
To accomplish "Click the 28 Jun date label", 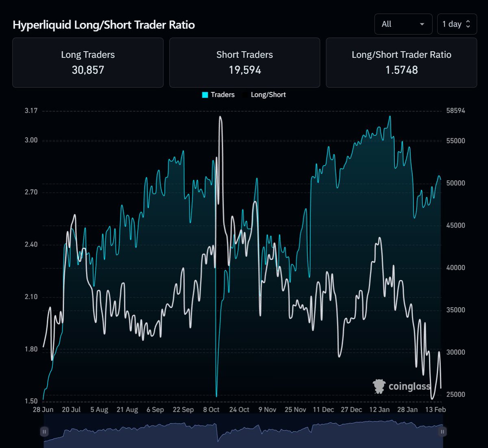I will (43, 409).
